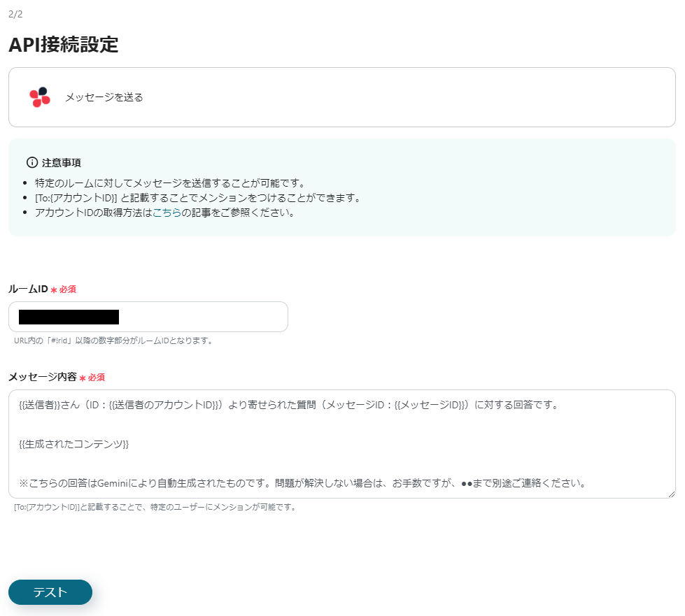685x616 pixels.
Task: Click the 2/2 step indicator text
Action: click(x=15, y=14)
